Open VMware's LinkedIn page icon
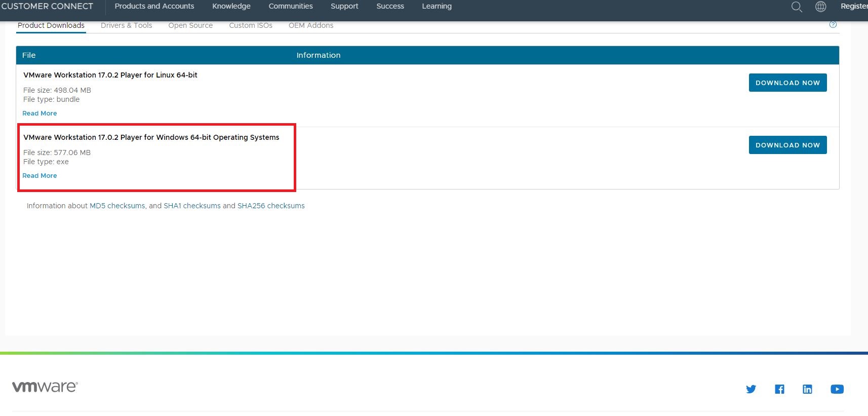This screenshot has height=416, width=868. click(807, 389)
